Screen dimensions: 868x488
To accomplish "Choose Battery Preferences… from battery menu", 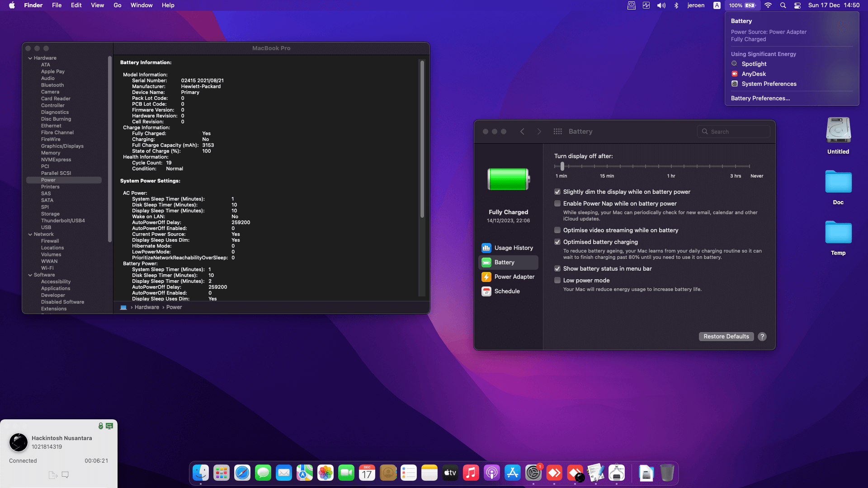I will pos(760,99).
